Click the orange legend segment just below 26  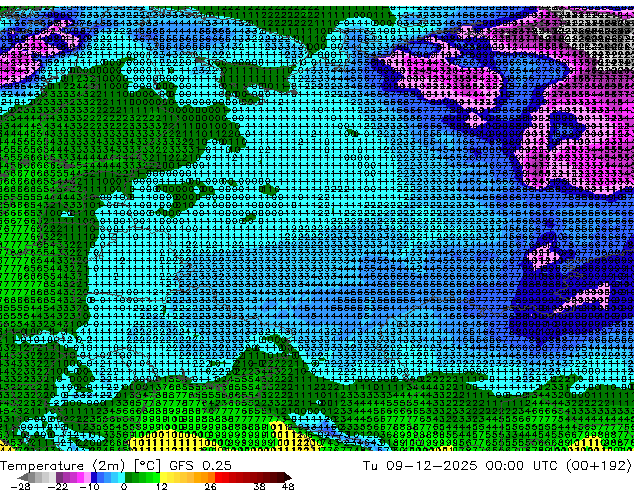[211, 477]
